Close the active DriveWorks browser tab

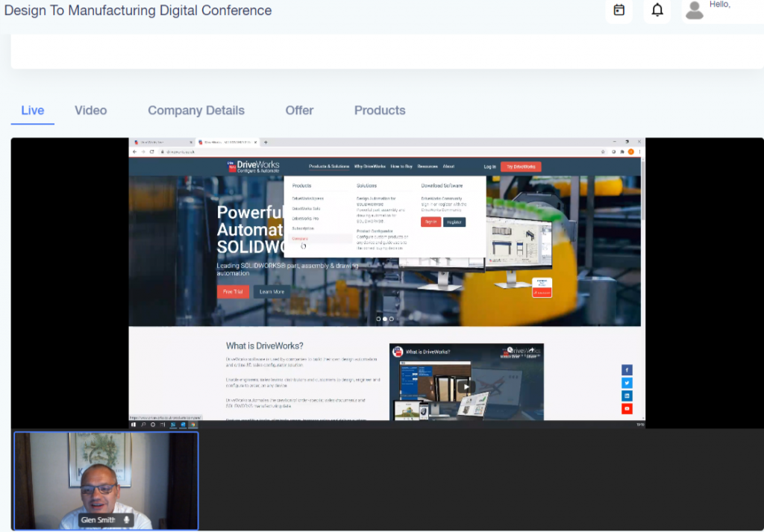click(x=255, y=143)
